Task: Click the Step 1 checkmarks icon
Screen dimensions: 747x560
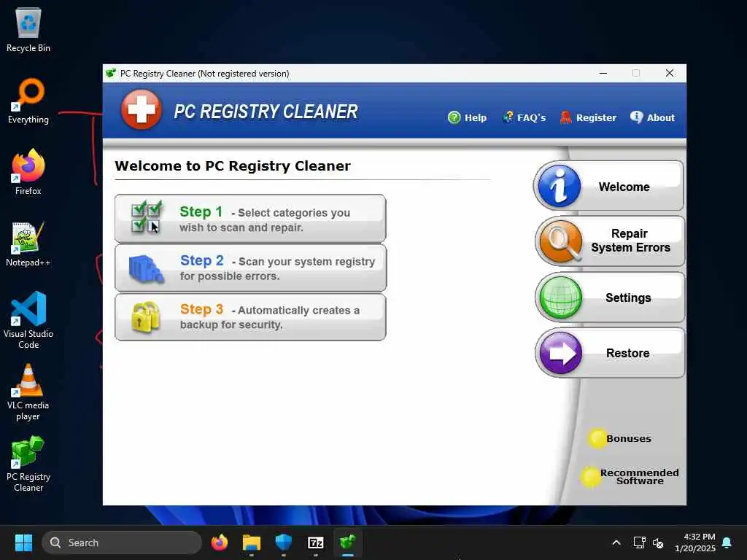Action: (146, 217)
